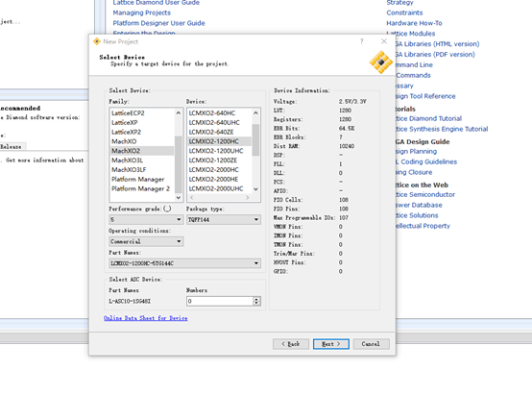Open Online Data Sheet for Device link
Viewport: 532px width, 395px height.
tap(146, 318)
